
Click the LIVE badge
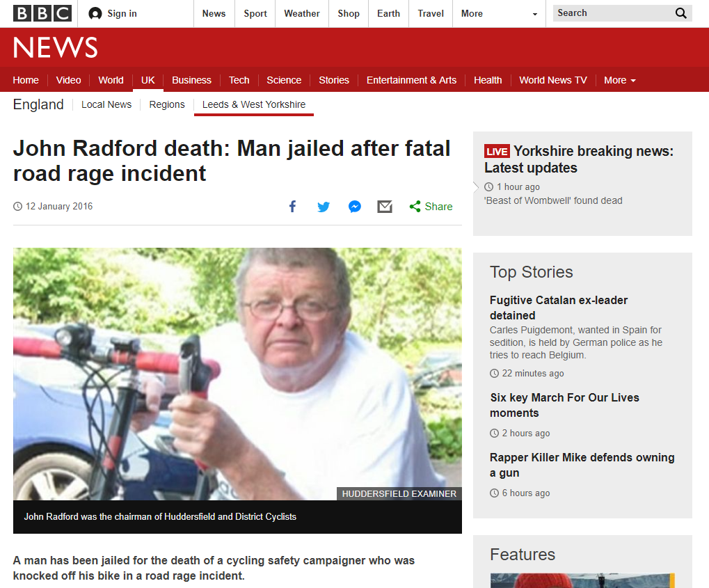pyautogui.click(x=497, y=151)
